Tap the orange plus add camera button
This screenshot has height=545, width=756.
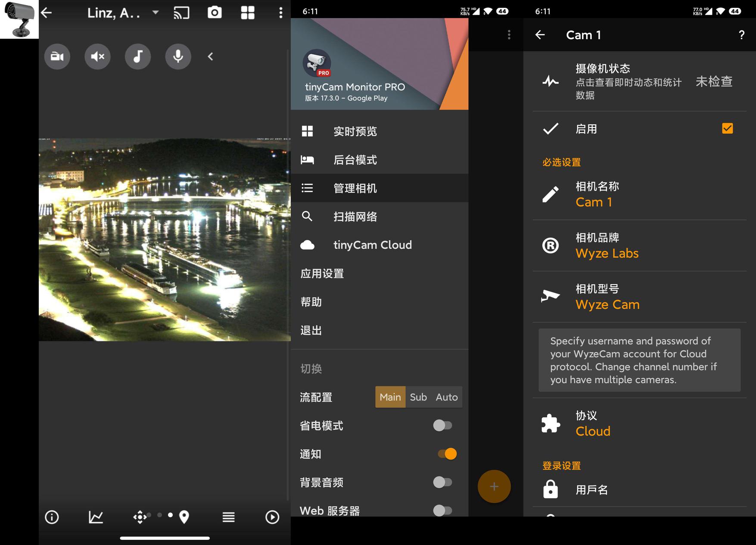click(494, 486)
